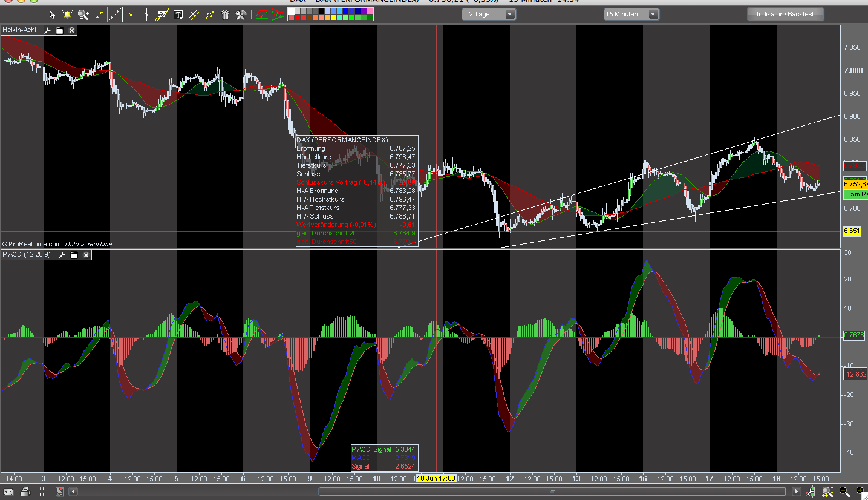Select the red-green fan lines tool

click(277, 15)
